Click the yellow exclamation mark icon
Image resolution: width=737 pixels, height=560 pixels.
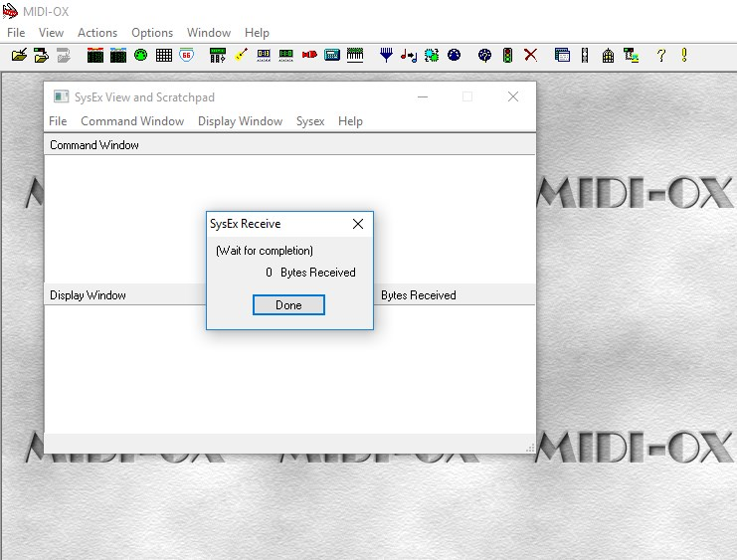click(684, 55)
